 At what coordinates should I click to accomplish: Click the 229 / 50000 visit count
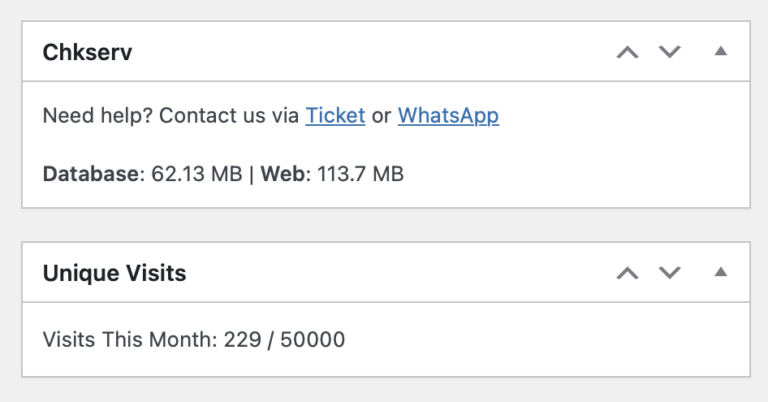284,339
